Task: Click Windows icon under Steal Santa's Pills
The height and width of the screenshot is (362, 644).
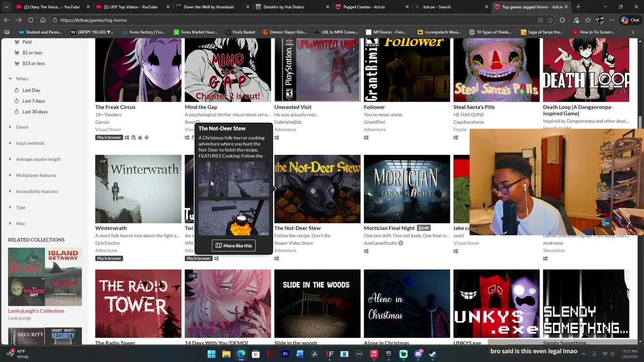Action: (456, 137)
